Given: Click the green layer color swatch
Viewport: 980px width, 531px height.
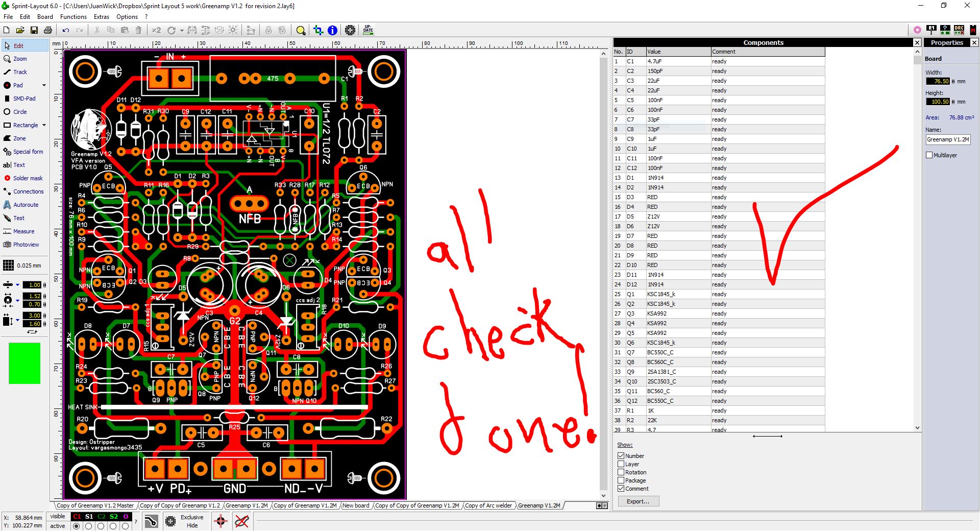Looking at the screenshot, I should click(x=24, y=363).
